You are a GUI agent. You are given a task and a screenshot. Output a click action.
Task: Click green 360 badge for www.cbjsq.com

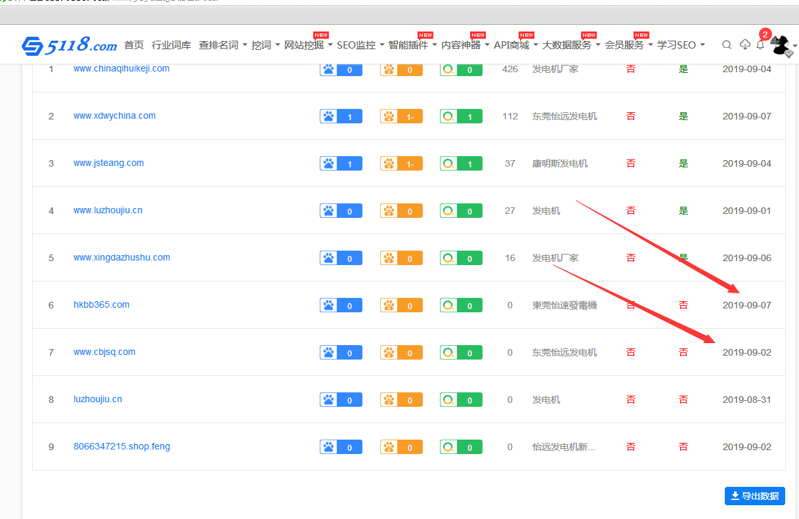[x=461, y=352]
